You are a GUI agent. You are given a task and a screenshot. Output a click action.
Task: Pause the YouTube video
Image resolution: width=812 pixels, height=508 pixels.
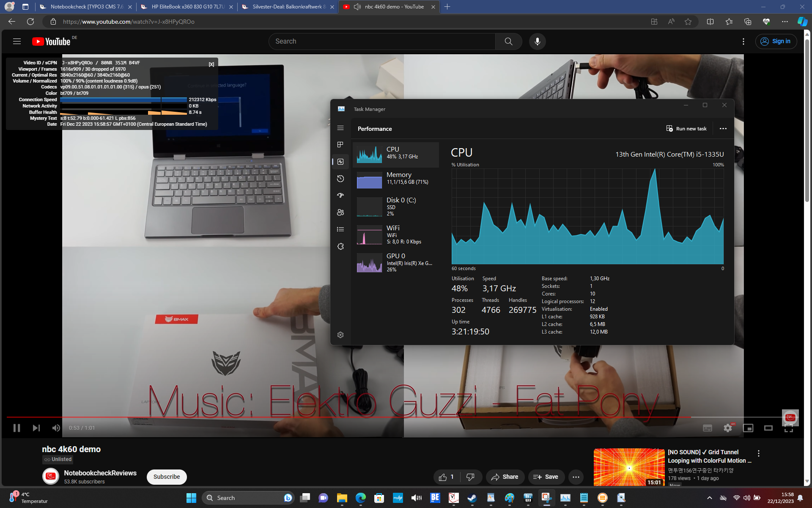pos(17,428)
